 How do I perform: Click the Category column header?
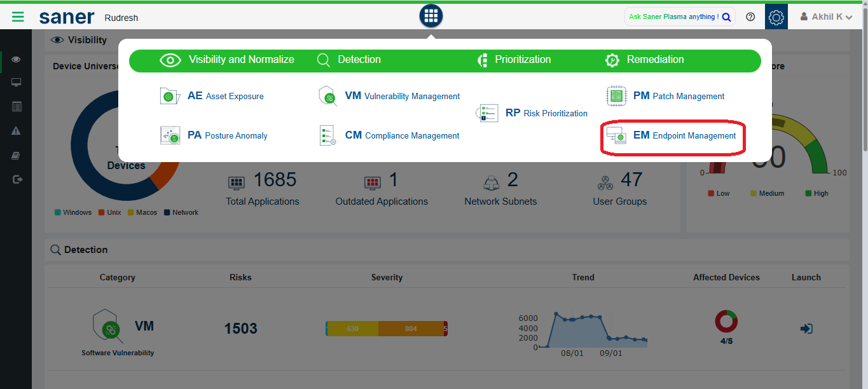118,277
